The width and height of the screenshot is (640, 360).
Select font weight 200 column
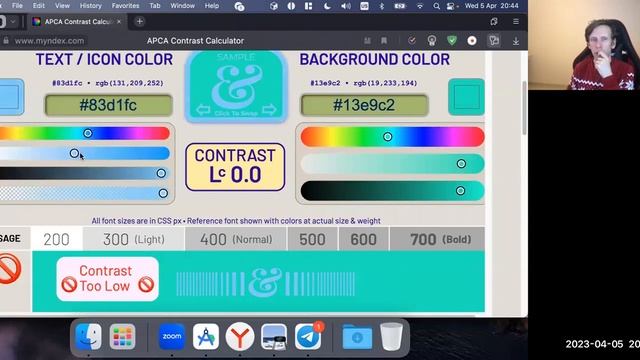(57, 239)
